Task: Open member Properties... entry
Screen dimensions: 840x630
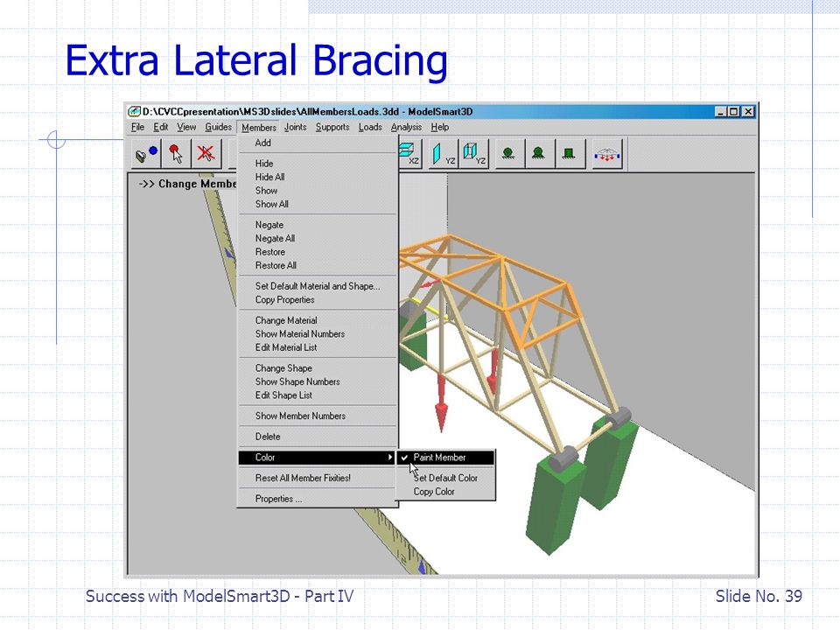Action: point(278,499)
